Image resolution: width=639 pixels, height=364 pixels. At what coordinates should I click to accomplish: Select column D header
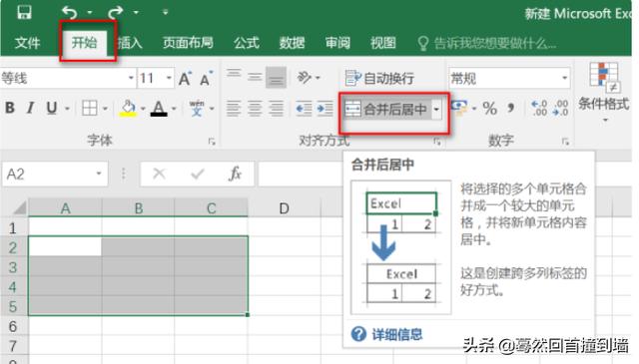coord(284,208)
